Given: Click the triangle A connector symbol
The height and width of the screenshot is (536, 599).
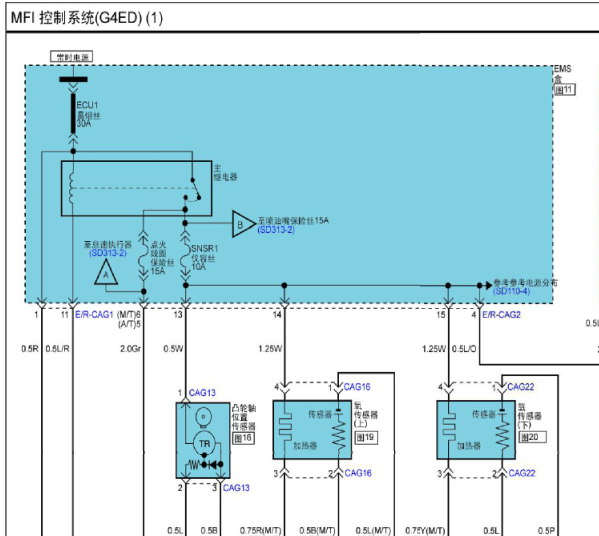Looking at the screenshot, I should click(106, 272).
